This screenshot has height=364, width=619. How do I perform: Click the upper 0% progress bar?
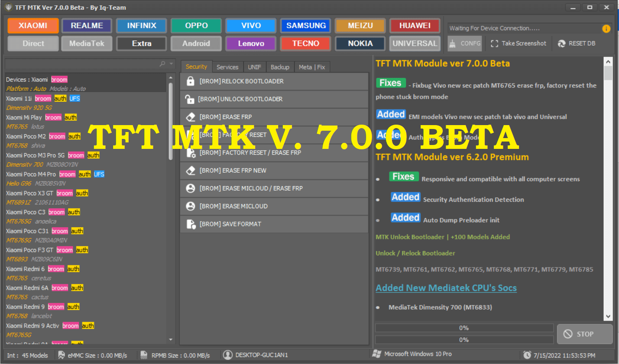click(x=464, y=328)
